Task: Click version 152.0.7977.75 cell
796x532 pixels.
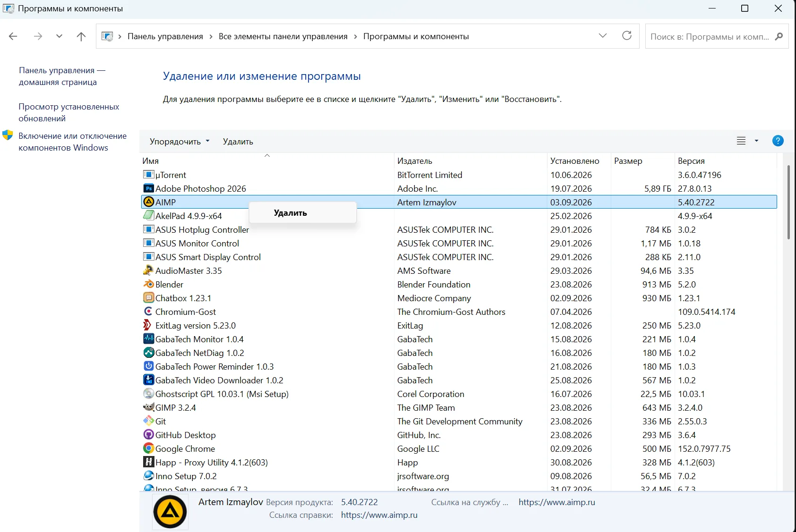Action: click(x=704, y=448)
